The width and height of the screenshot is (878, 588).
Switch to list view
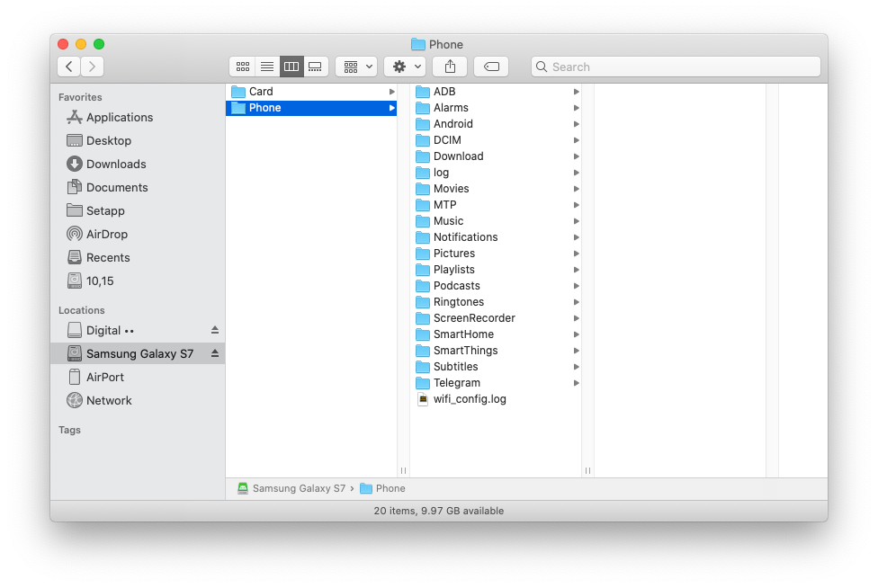267,67
